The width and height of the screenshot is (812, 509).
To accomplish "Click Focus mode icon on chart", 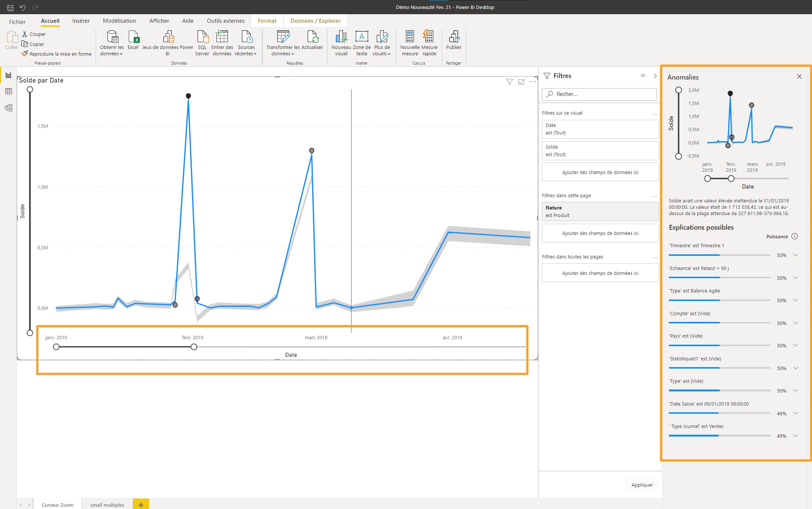I will point(521,82).
